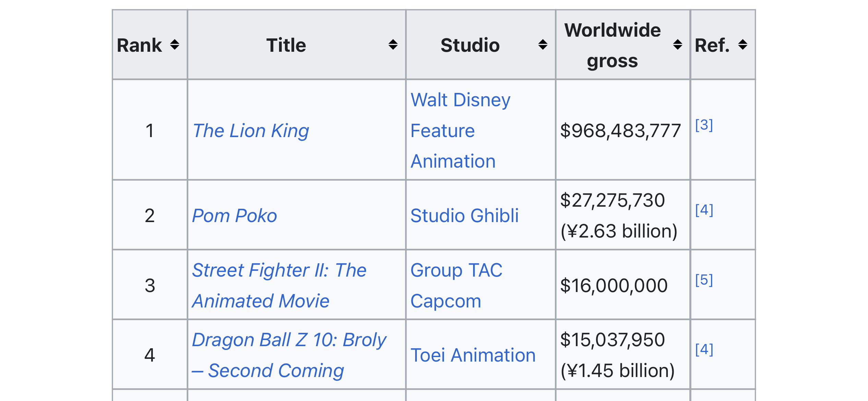Visit the Studio Ghibli page
This screenshot has height=401, width=868.
pos(465,216)
